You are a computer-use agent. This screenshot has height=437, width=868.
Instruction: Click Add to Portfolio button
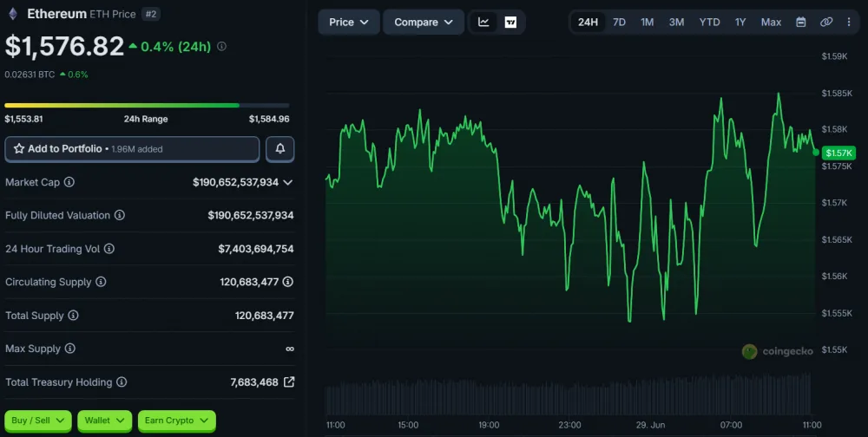tap(132, 149)
